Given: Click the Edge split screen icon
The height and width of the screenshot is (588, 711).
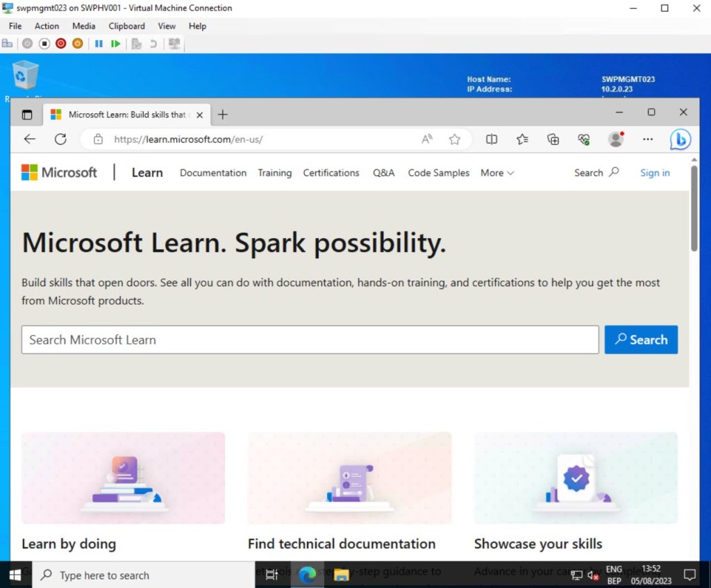Looking at the screenshot, I should pyautogui.click(x=492, y=140).
